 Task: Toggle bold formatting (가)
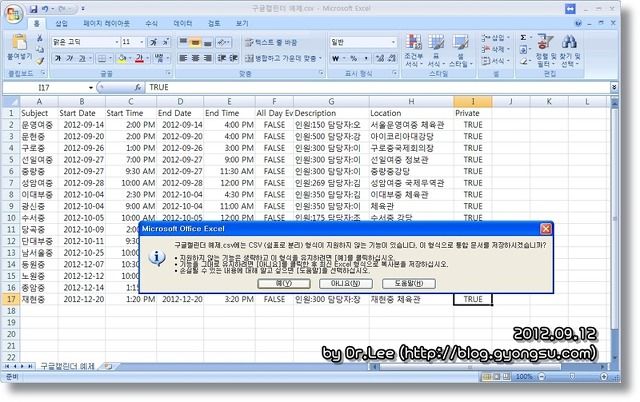[x=58, y=59]
